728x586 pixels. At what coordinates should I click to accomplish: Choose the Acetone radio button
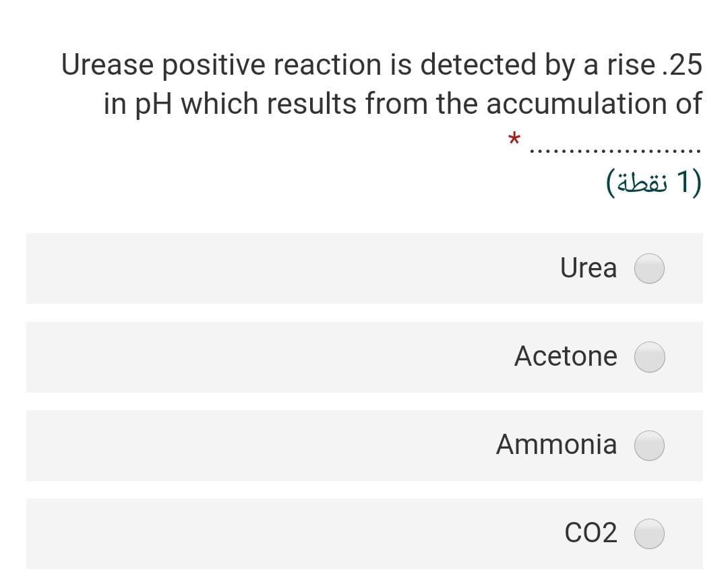(x=650, y=357)
